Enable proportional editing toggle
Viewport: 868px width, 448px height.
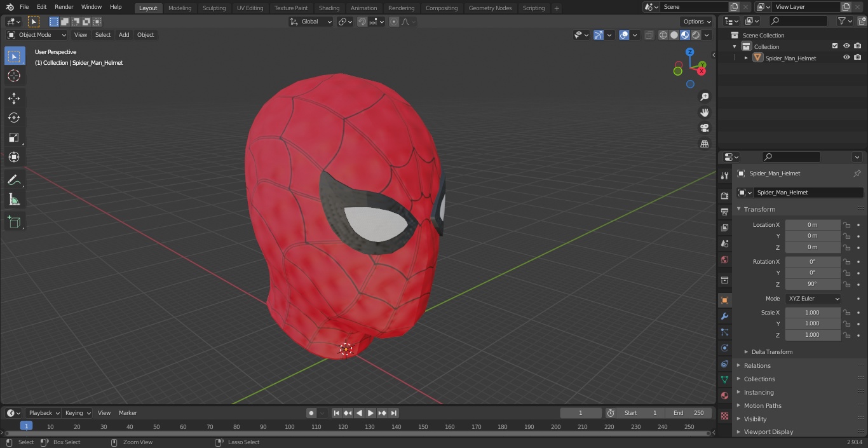pos(394,22)
